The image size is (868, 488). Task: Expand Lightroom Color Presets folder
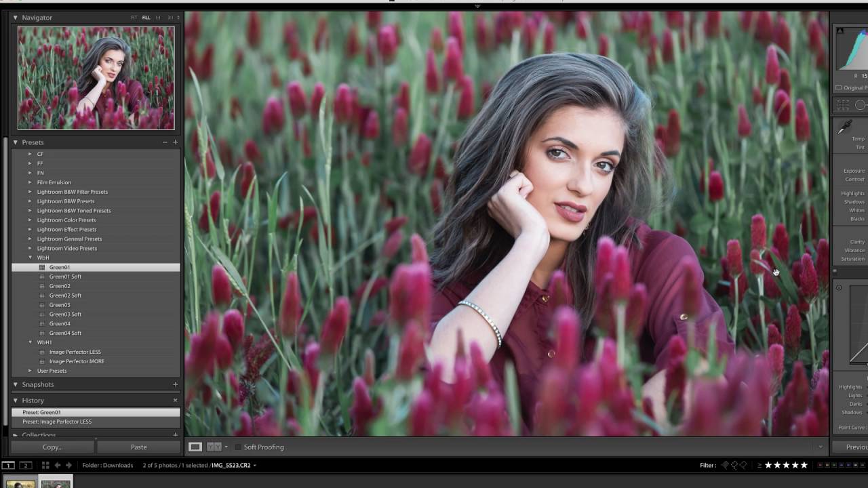coord(30,220)
